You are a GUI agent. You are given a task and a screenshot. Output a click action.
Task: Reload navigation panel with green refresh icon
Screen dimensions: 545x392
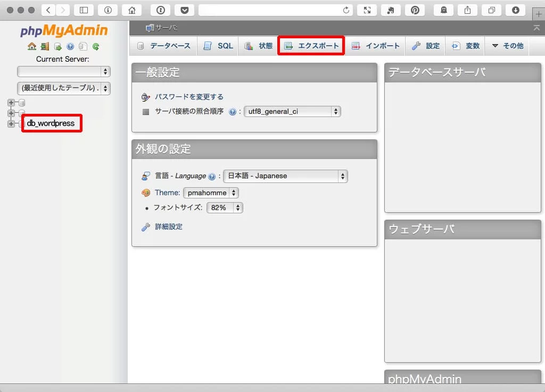point(96,46)
